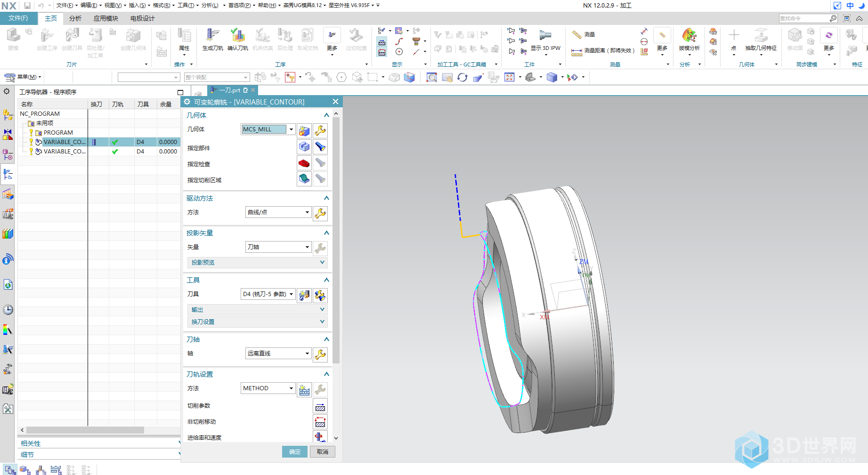Open the Cutting Parameters (切削参数) dialog

[x=320, y=407]
